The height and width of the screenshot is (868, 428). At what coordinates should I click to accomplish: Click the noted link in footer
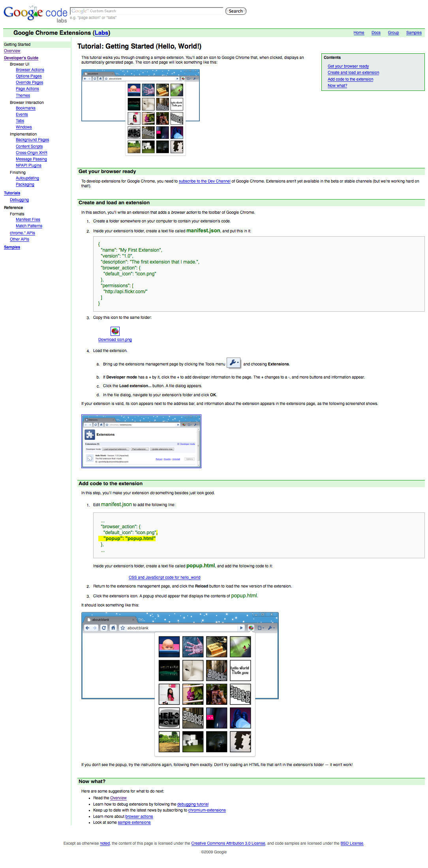pyautogui.click(x=105, y=844)
